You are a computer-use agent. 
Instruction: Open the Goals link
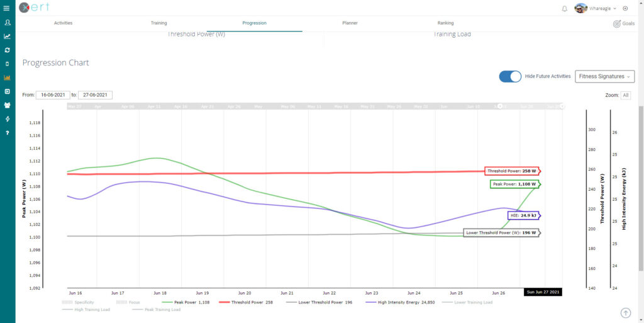[623, 23]
